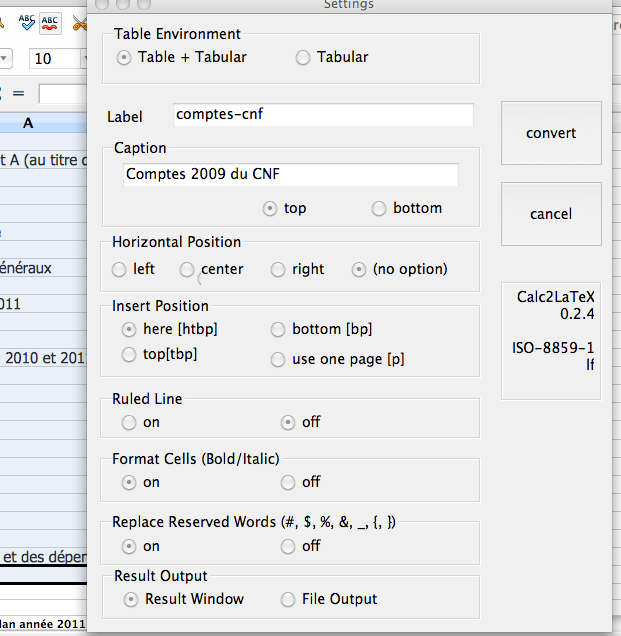Image resolution: width=621 pixels, height=636 pixels.
Task: Select the Table + Tabular environment
Action: (x=124, y=58)
